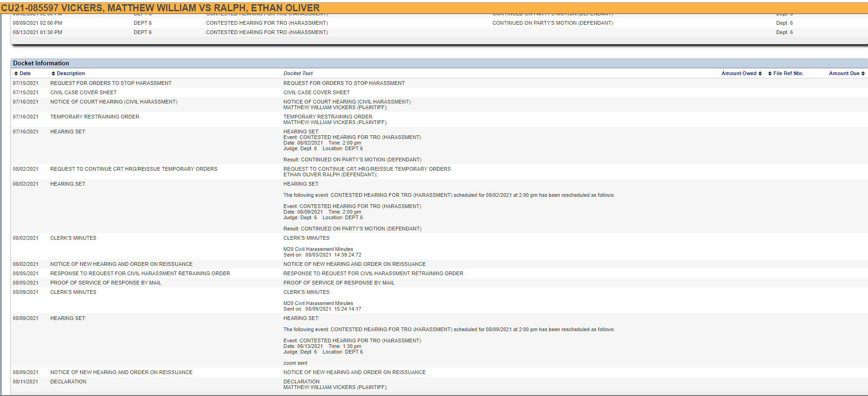Click 'ETHAN OLIVER RALPH (DEFENDANT);' docket text
The image size is (868, 396).
[330, 174]
